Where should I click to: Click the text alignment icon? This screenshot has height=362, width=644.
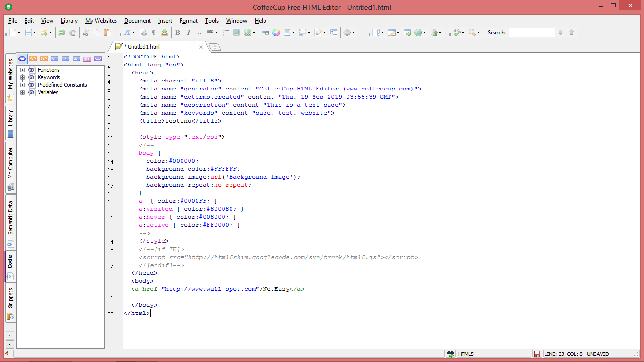click(210, 33)
